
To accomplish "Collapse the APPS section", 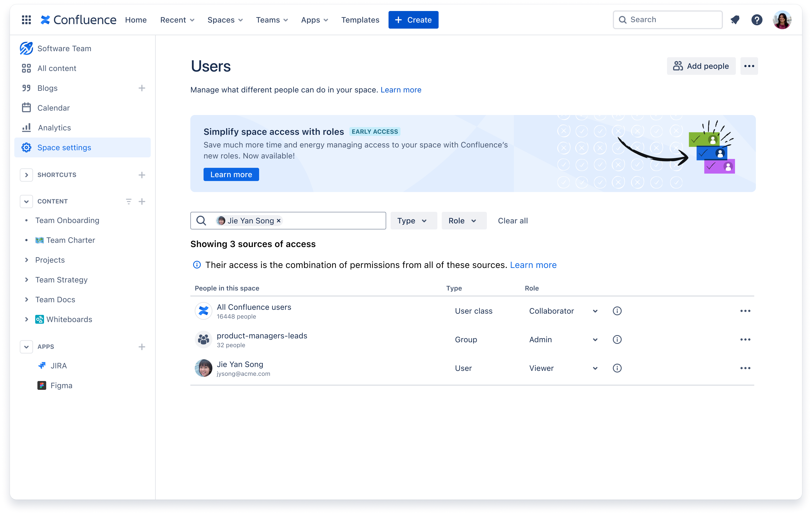I will [26, 346].
